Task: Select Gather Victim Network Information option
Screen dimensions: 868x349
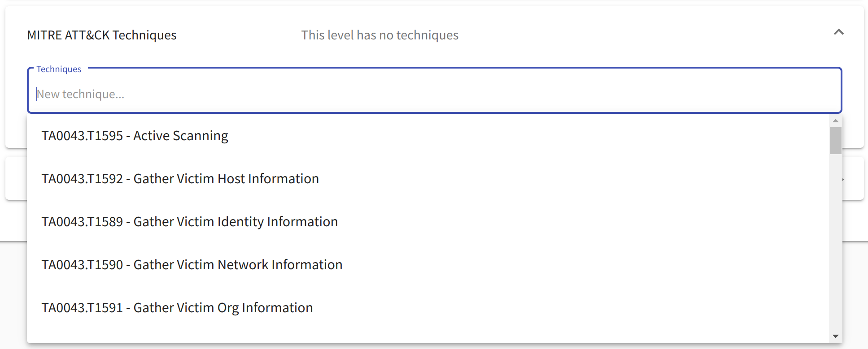Action: [428, 265]
